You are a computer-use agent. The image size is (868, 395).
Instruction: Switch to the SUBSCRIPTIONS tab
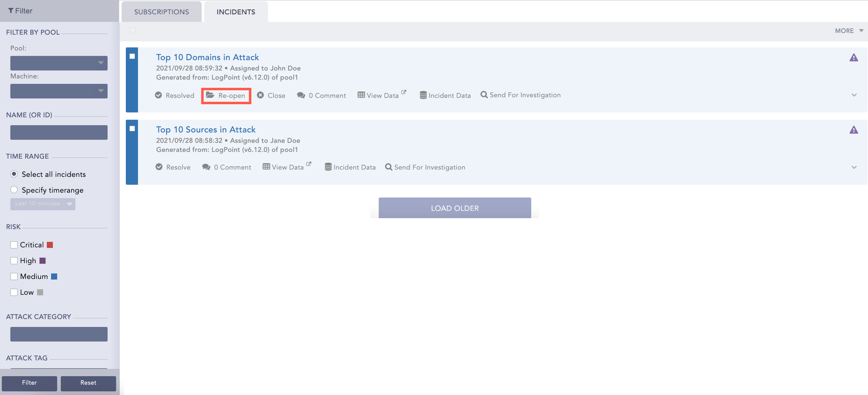pos(161,12)
